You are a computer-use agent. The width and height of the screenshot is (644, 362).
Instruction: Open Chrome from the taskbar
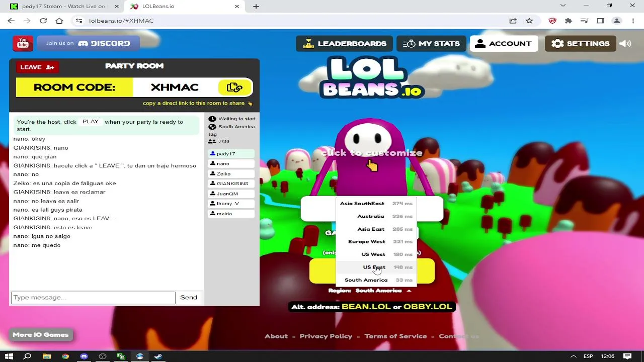pos(65,356)
